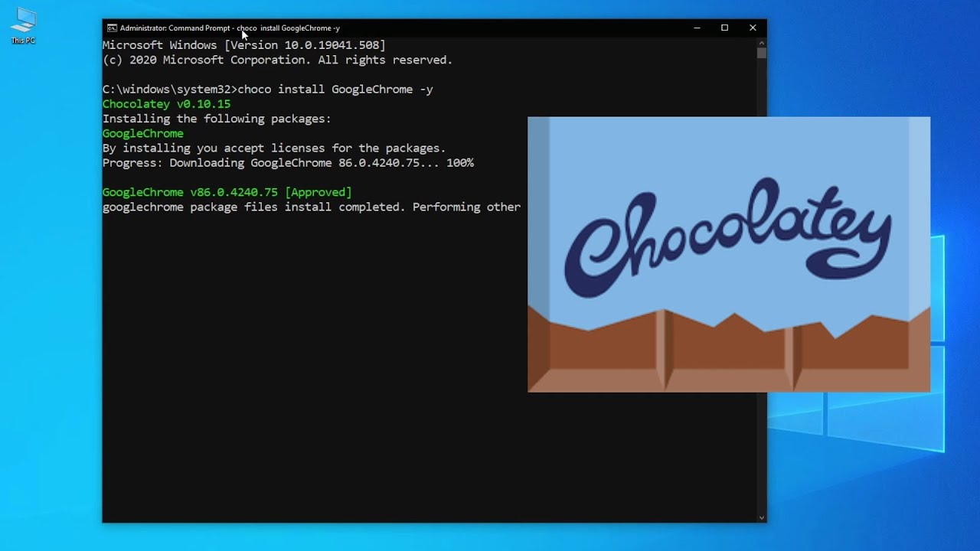
Task: Click the 'choco install GoogleChrome -y' command line
Action: click(268, 90)
